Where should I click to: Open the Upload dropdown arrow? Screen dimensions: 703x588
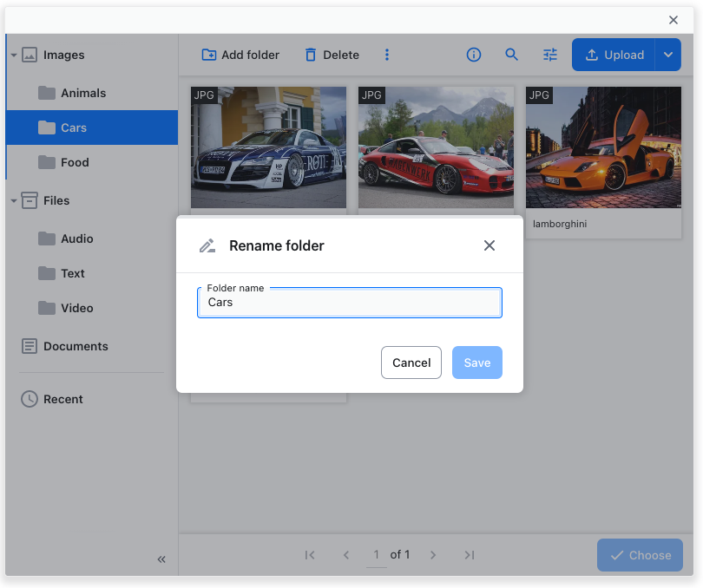point(667,55)
